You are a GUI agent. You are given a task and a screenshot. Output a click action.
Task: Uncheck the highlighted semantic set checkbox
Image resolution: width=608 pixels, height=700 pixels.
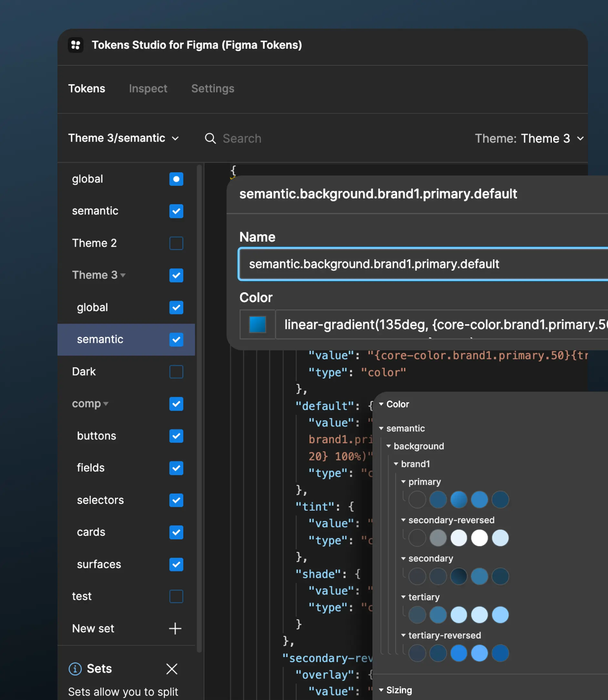click(176, 339)
